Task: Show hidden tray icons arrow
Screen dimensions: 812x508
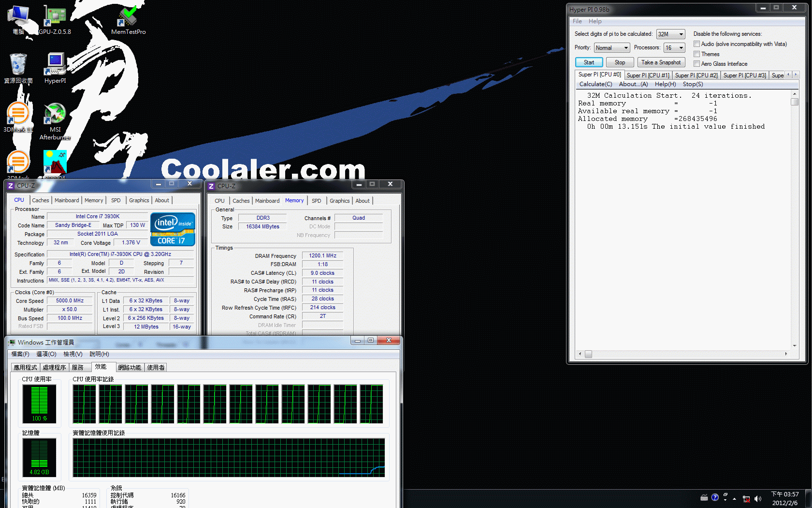Action: click(x=734, y=498)
